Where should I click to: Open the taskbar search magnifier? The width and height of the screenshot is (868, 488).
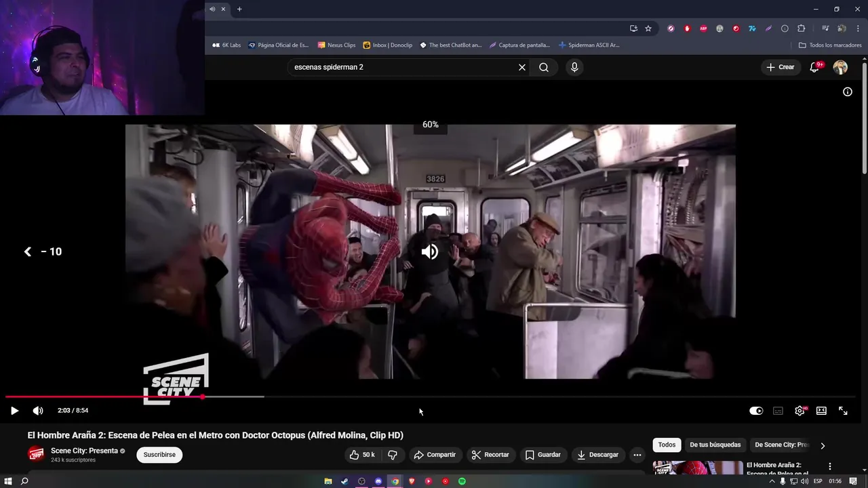[24, 481]
